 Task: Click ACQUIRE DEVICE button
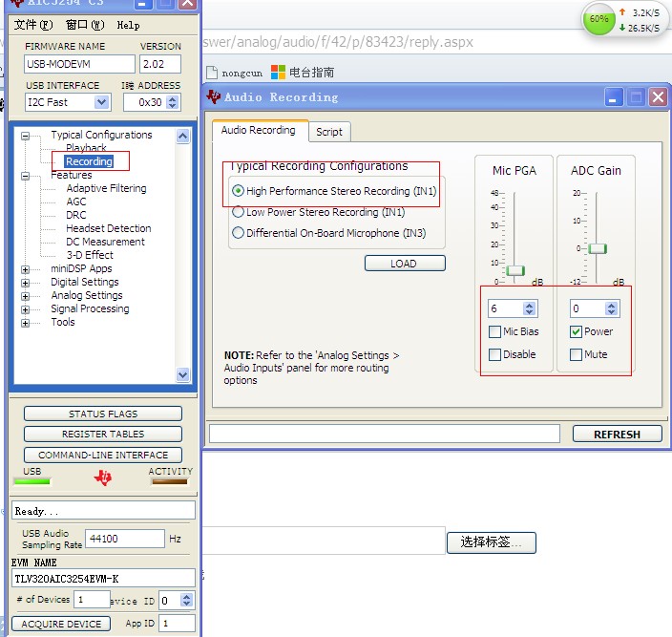61,624
